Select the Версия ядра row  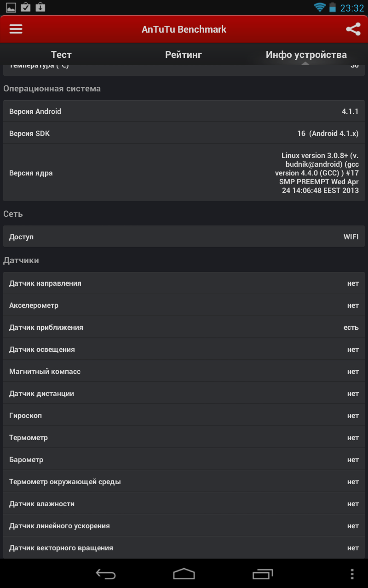[x=184, y=173]
